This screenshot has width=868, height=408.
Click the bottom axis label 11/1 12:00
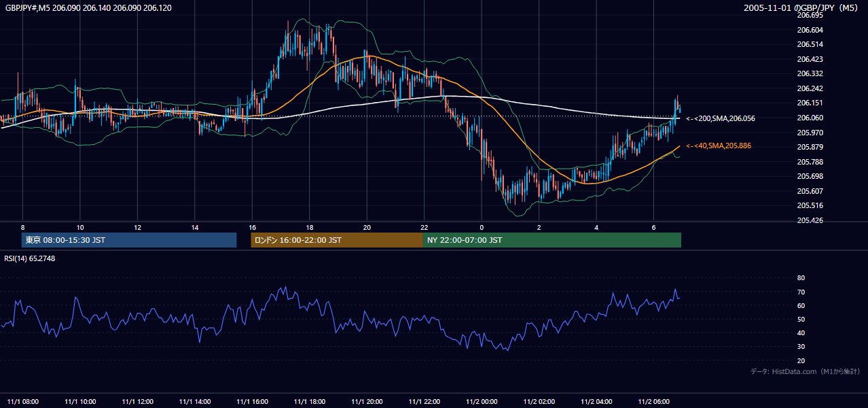(137, 401)
